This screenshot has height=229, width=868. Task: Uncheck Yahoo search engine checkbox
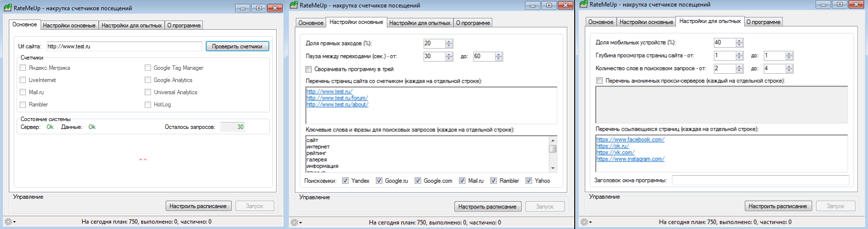tap(529, 181)
